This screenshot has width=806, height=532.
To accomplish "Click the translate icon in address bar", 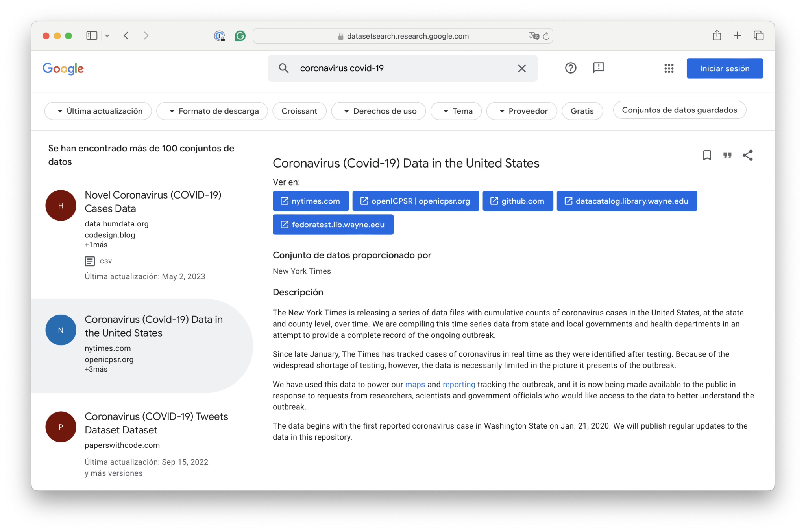I will (x=534, y=36).
